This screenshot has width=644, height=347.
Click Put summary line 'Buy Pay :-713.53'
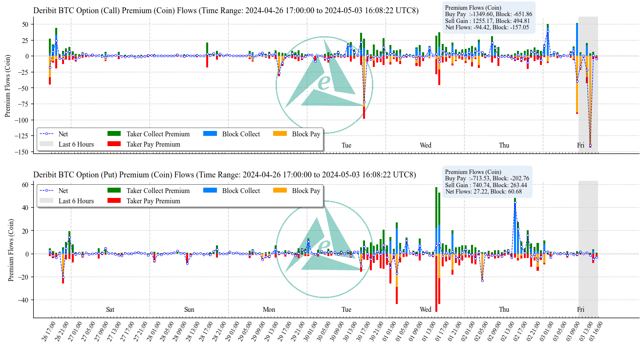(x=487, y=178)
